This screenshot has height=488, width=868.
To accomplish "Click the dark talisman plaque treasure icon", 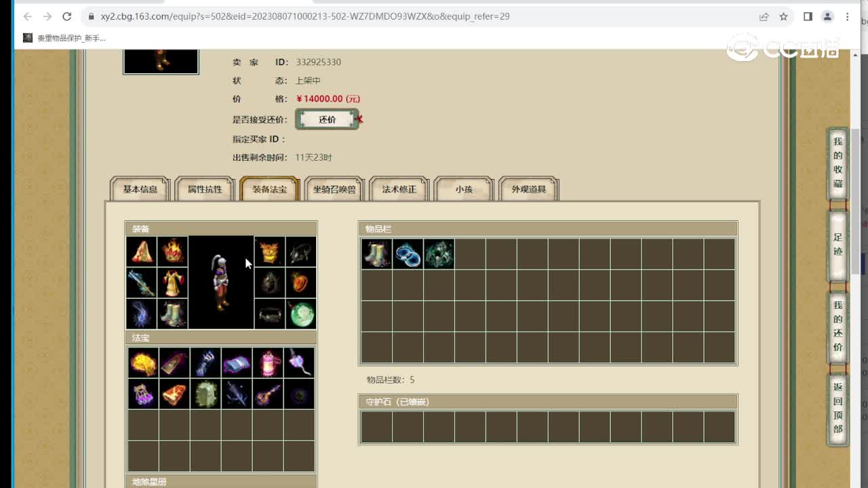I will [174, 363].
